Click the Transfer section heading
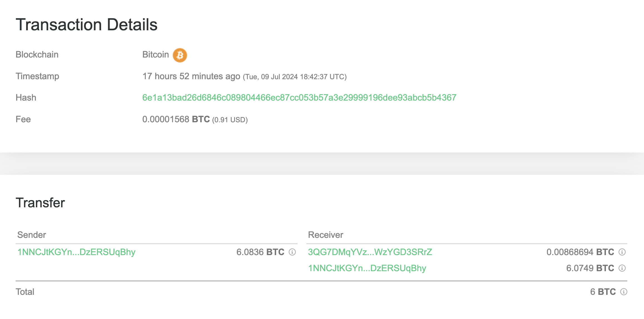 coord(40,203)
